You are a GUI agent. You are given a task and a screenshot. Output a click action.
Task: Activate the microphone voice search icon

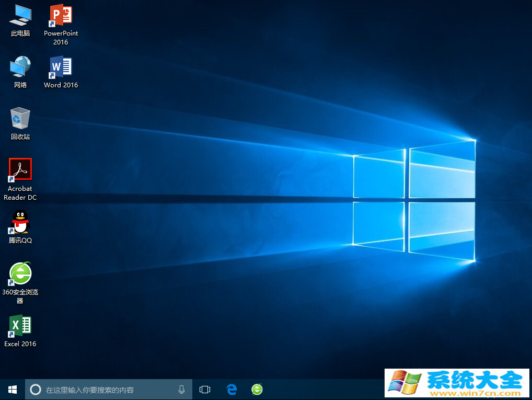pyautogui.click(x=181, y=390)
